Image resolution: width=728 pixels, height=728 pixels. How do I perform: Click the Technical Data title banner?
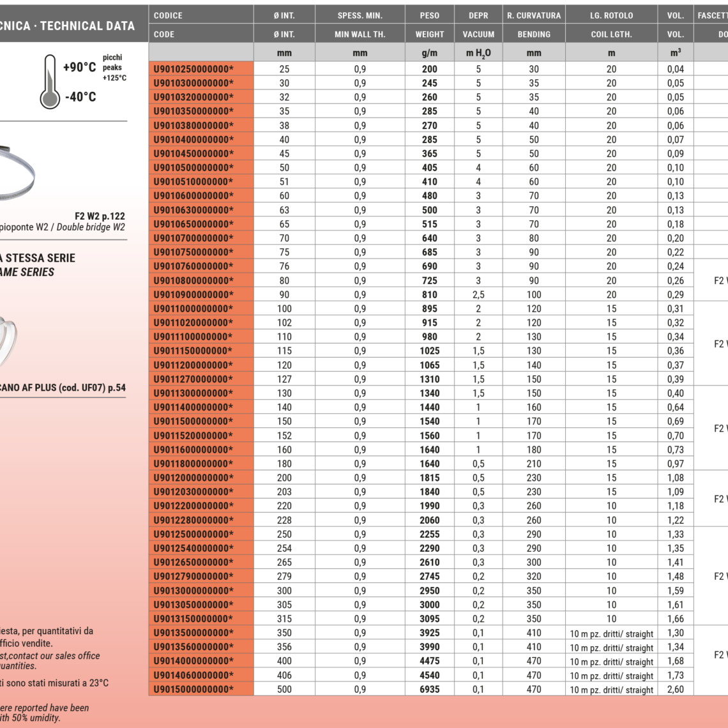67,26
